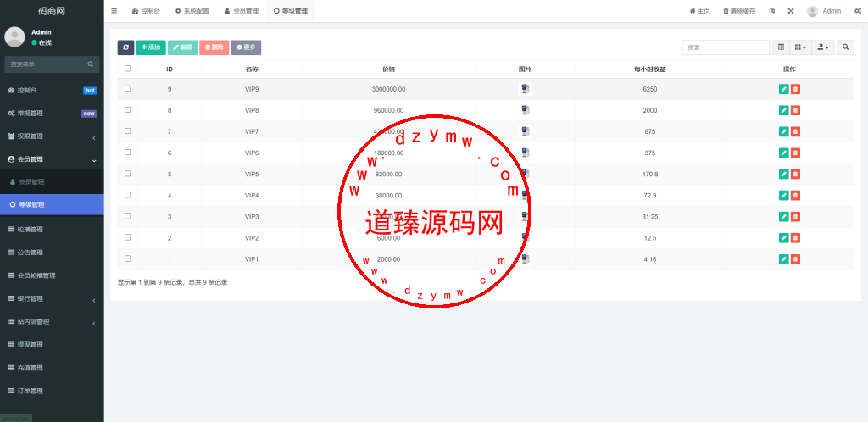Screen dimensions: 868x422
Task: Click the delete trash icon for VIP4
Action: 795,195
